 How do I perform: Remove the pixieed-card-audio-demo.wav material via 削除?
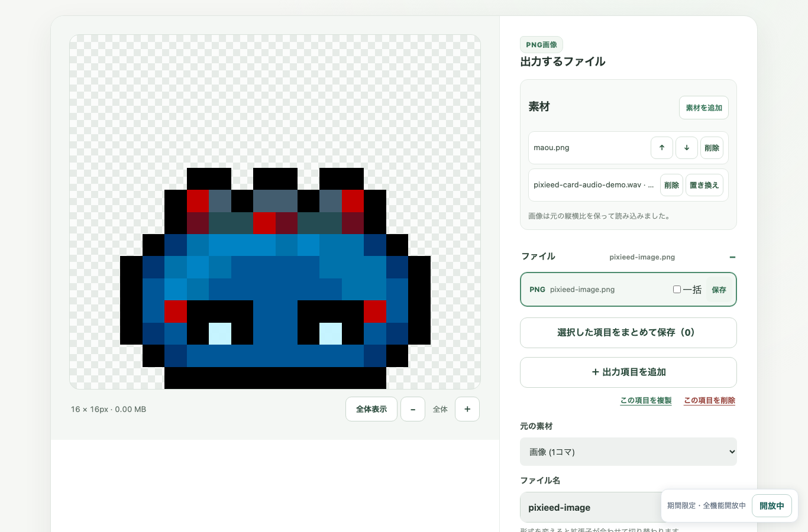tap(671, 185)
